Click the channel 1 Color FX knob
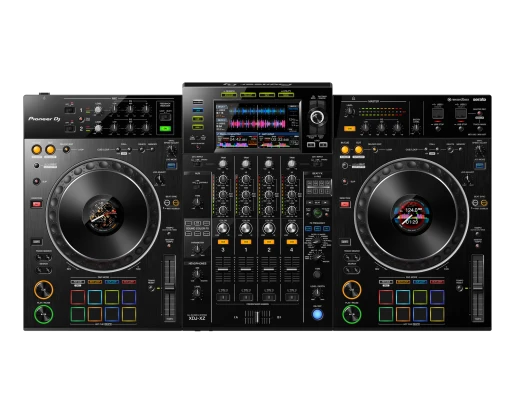This screenshot has height=415, width=515. [x=246, y=228]
